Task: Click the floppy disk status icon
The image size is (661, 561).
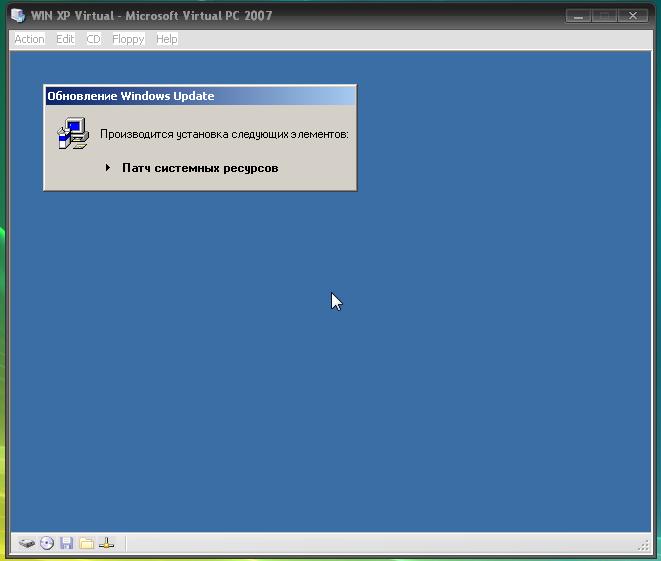Action: 67,543
